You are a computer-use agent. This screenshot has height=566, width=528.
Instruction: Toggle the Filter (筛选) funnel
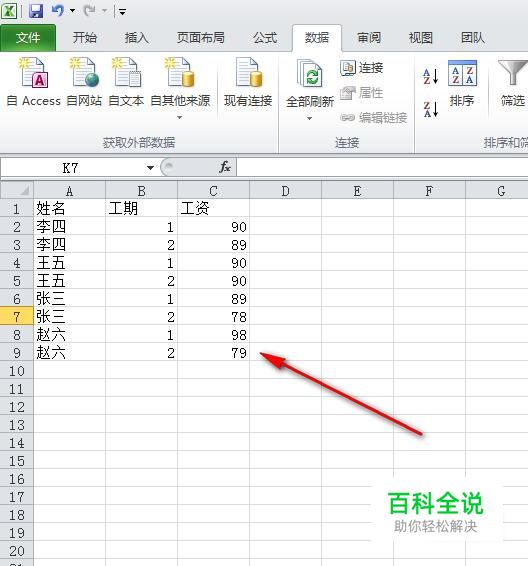(512, 83)
